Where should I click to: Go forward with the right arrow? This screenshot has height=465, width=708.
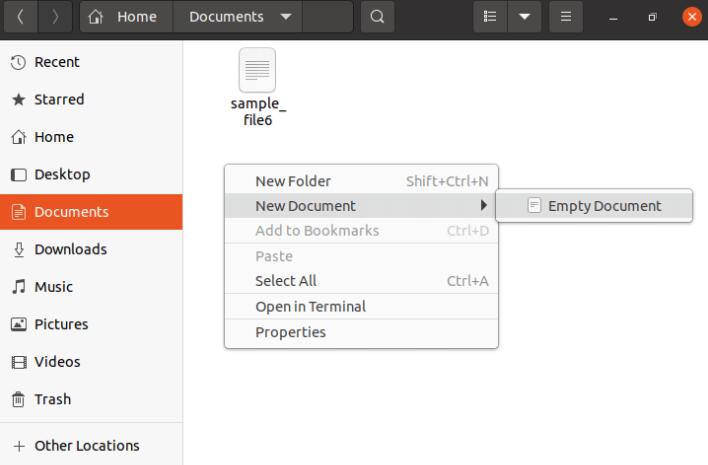pyautogui.click(x=55, y=17)
